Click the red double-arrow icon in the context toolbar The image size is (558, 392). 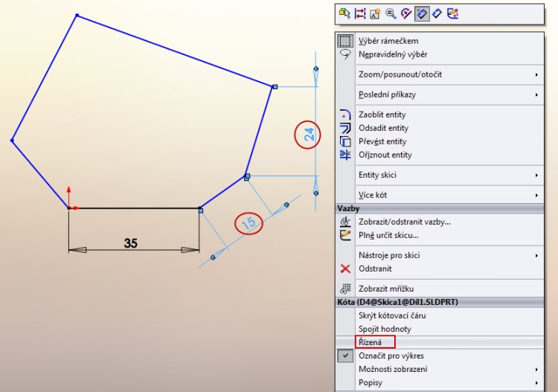tap(360, 14)
